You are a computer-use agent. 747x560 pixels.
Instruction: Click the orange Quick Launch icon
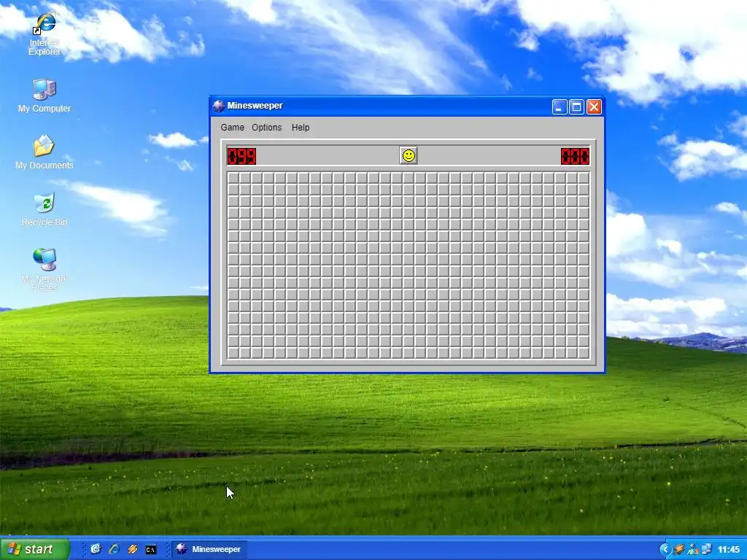[133, 549]
